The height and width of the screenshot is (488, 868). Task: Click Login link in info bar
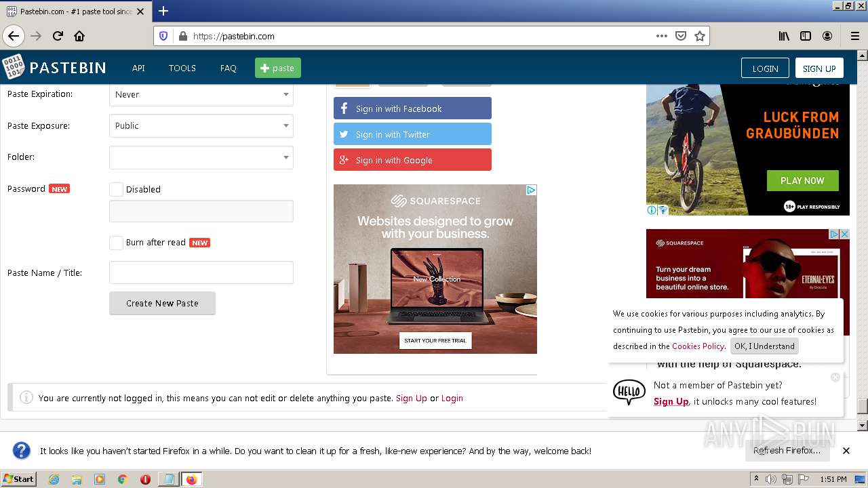[x=452, y=398]
